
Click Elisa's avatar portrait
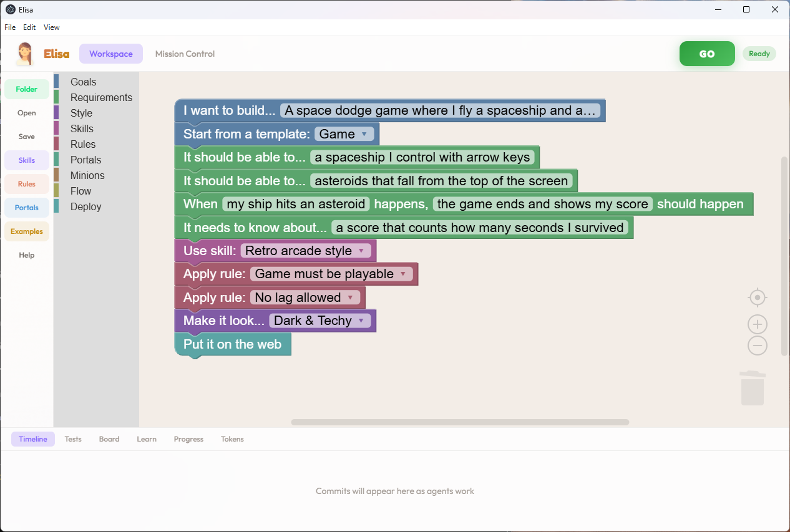(24, 54)
